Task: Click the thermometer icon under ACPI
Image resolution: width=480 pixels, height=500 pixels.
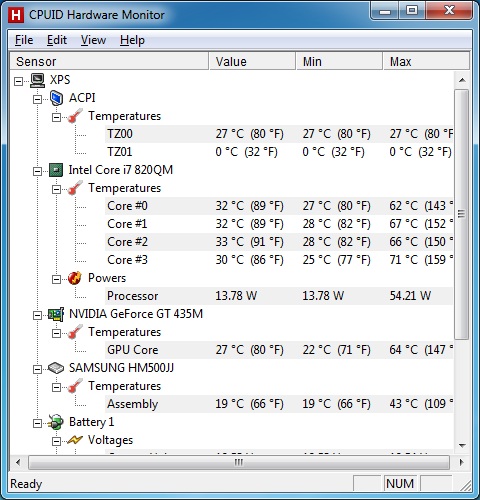Action: point(75,116)
